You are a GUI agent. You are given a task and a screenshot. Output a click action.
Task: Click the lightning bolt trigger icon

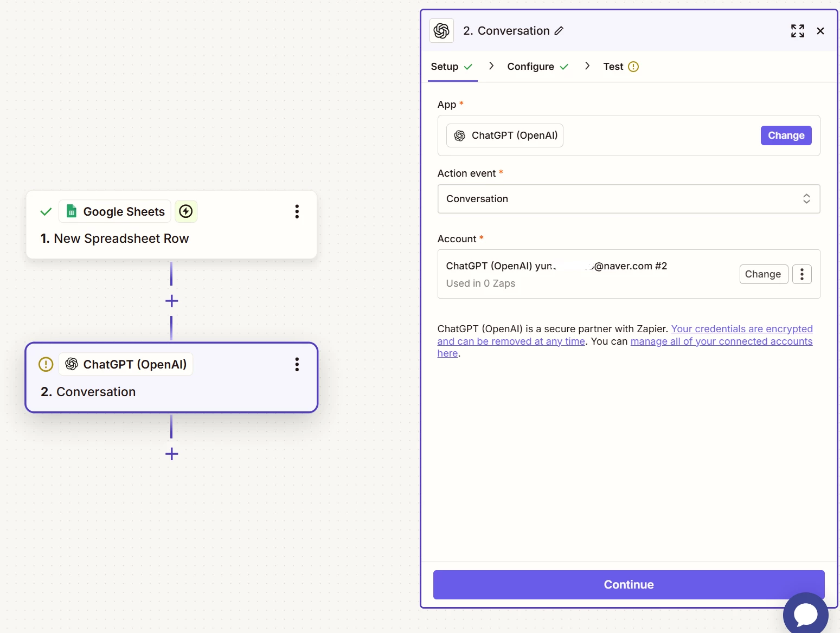point(186,211)
